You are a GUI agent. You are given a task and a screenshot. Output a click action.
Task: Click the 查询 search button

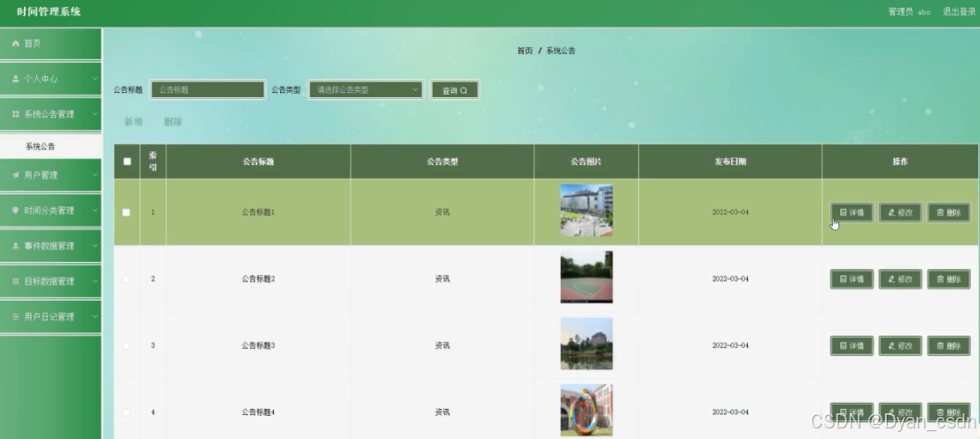pos(455,90)
